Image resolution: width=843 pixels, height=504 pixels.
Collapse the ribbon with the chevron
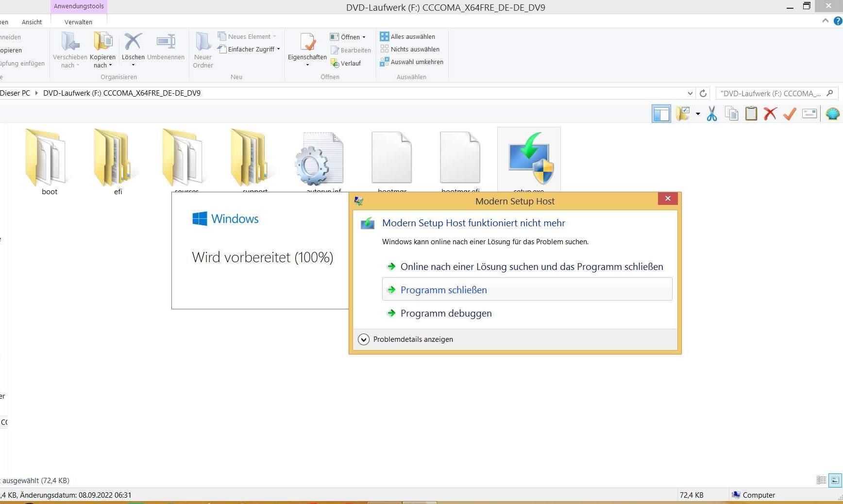click(825, 21)
